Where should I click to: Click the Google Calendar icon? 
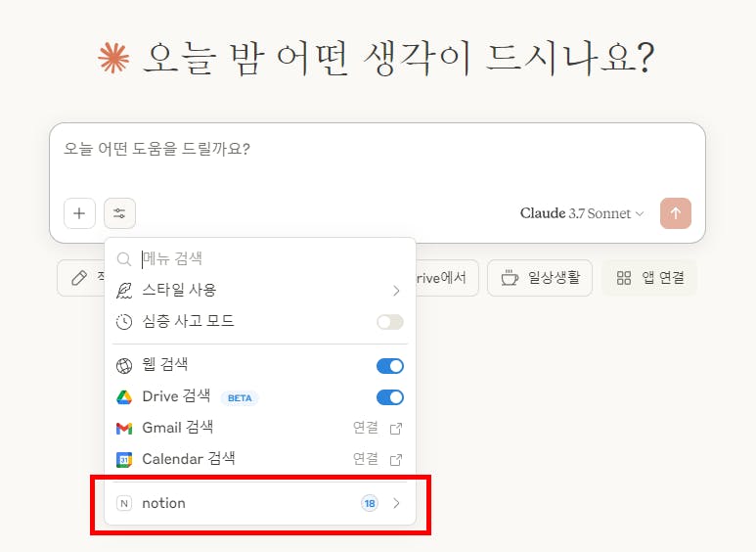pyautogui.click(x=124, y=459)
